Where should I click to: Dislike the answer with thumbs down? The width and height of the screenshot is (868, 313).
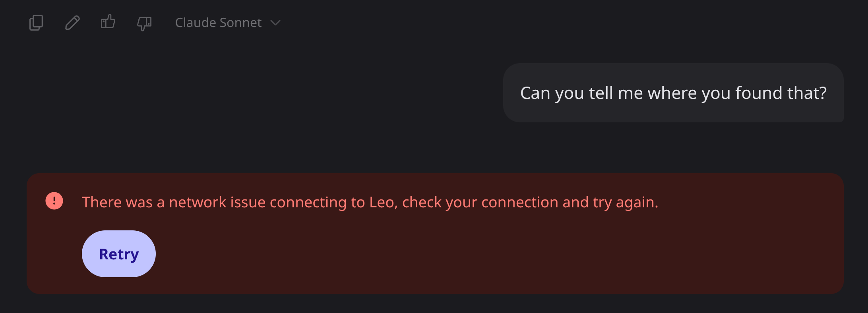[144, 23]
